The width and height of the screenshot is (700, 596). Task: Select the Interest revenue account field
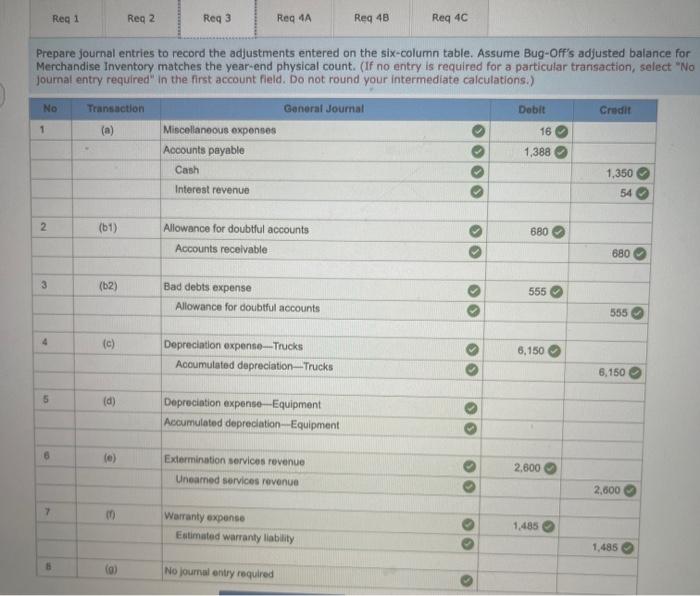[324, 190]
